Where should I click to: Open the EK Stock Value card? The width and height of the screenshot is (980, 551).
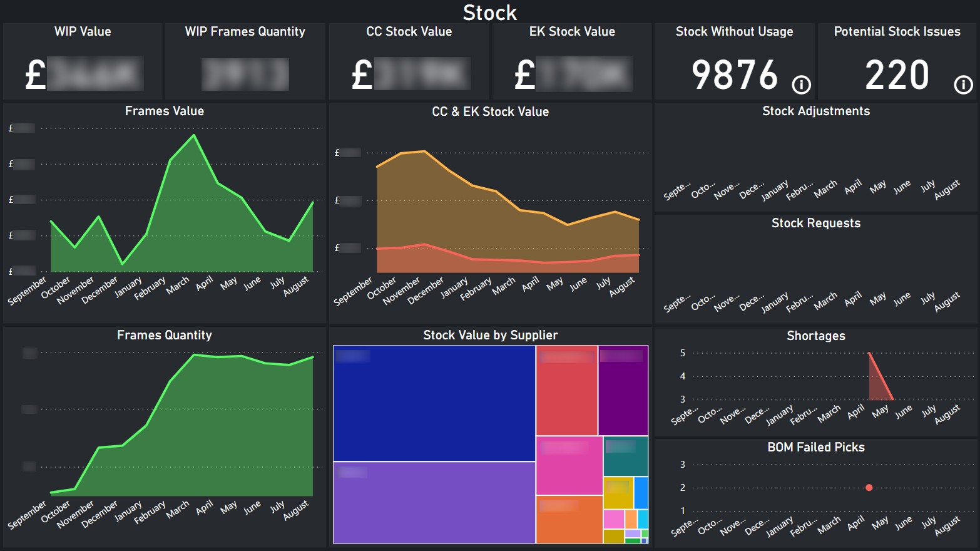[572, 61]
